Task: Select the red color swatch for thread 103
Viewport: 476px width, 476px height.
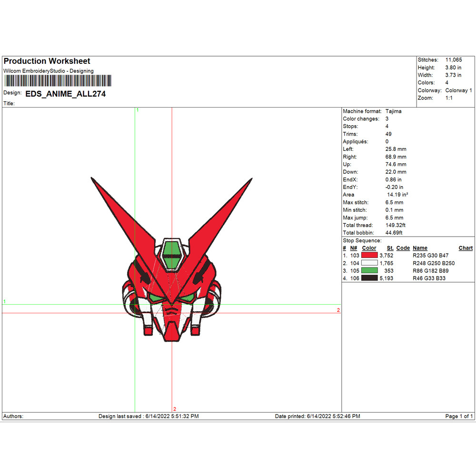Action: [368, 255]
